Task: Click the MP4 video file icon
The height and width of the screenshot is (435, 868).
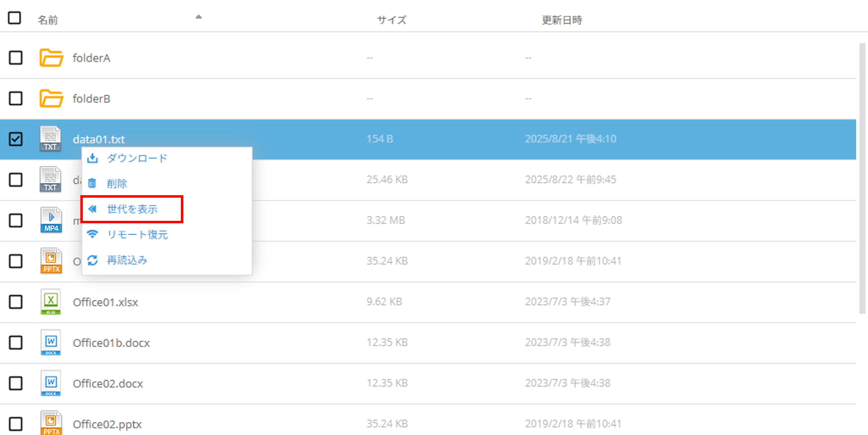Action: coord(51,220)
